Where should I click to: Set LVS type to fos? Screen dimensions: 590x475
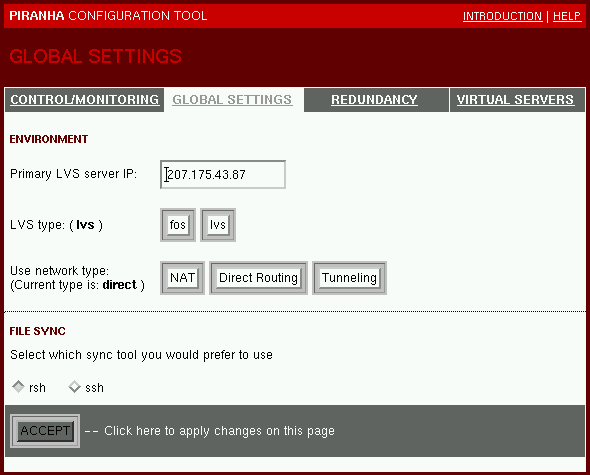coord(178,225)
